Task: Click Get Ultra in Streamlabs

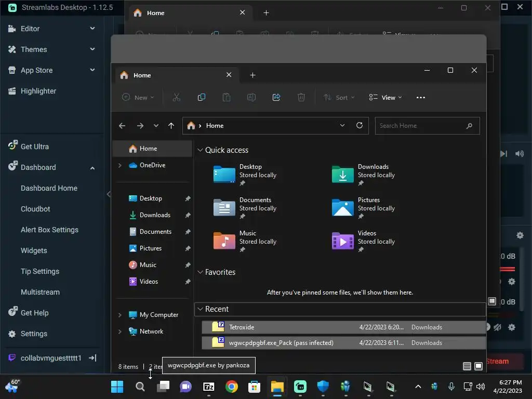Action: pos(35,147)
